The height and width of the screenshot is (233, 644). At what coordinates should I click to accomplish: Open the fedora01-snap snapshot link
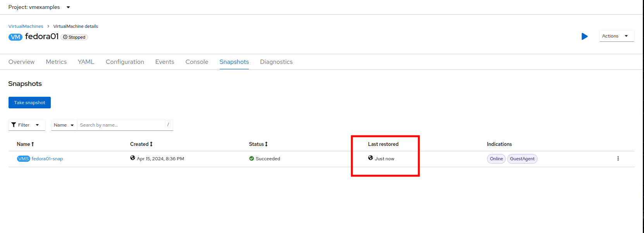[x=47, y=159]
